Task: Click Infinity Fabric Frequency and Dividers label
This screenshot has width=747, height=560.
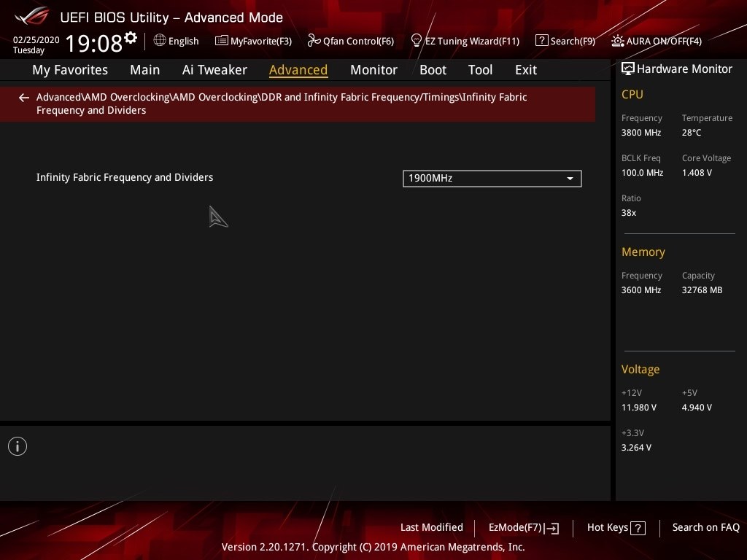Action: pyautogui.click(x=125, y=177)
